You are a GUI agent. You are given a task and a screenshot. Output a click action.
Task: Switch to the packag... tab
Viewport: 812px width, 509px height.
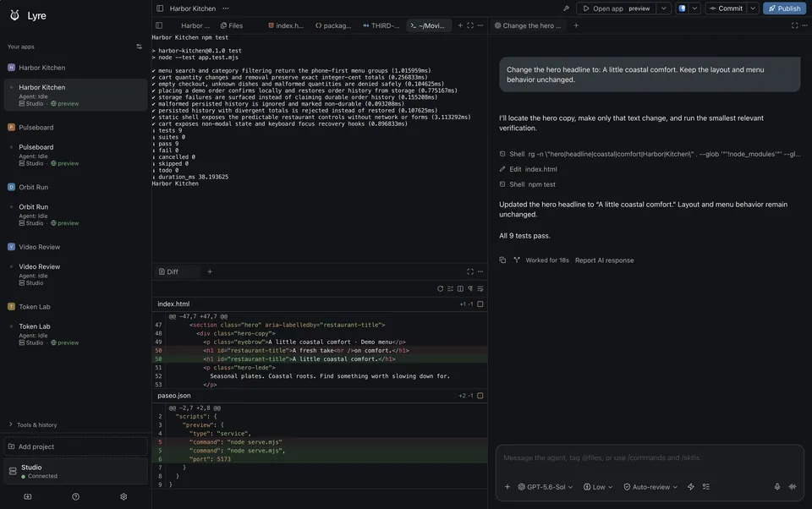tap(333, 25)
